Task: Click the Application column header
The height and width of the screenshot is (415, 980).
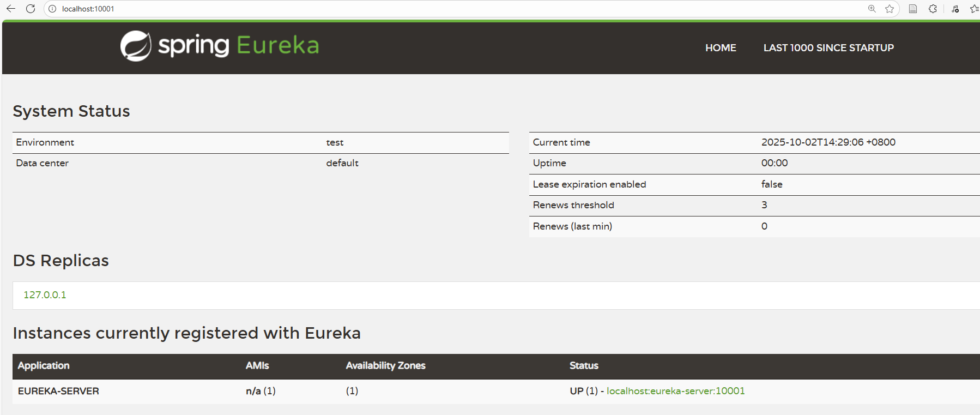Action: 44,366
